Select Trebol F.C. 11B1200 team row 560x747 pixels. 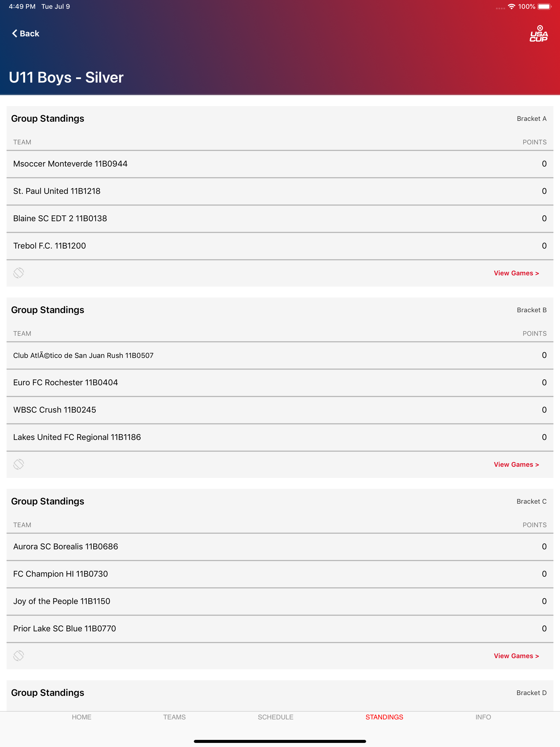pos(280,246)
